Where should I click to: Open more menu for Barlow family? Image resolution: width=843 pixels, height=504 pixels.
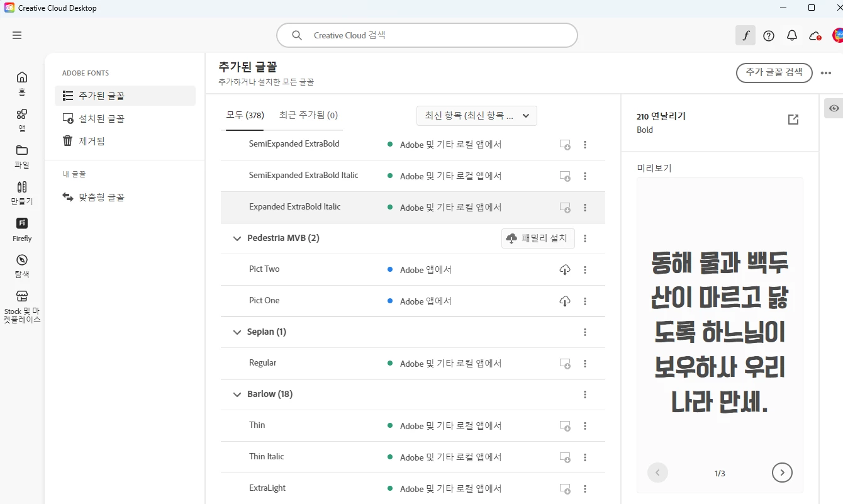pos(585,395)
